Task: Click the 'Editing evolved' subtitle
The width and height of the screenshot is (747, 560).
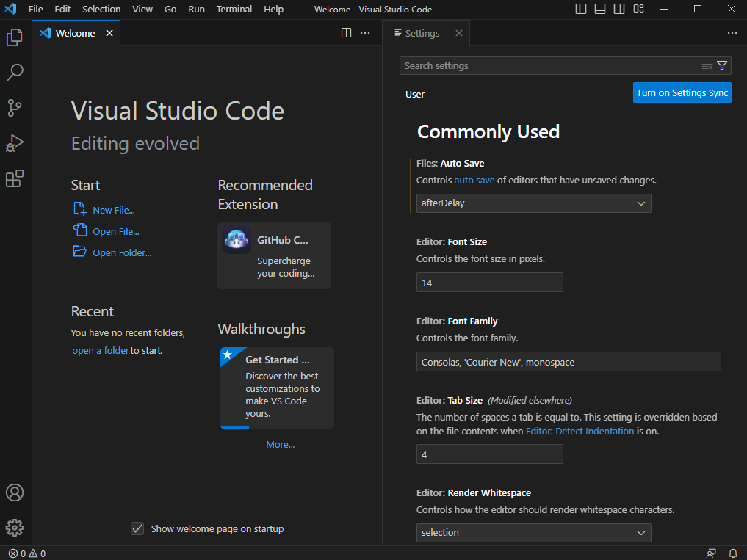Action: [x=135, y=143]
